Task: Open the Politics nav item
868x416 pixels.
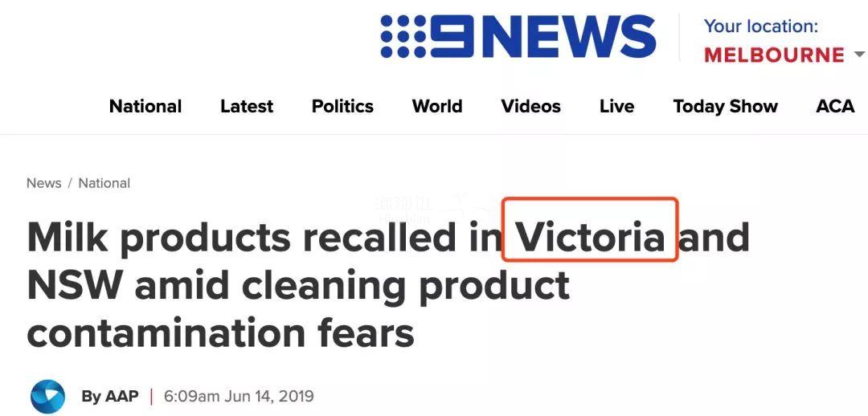Action: click(x=342, y=106)
